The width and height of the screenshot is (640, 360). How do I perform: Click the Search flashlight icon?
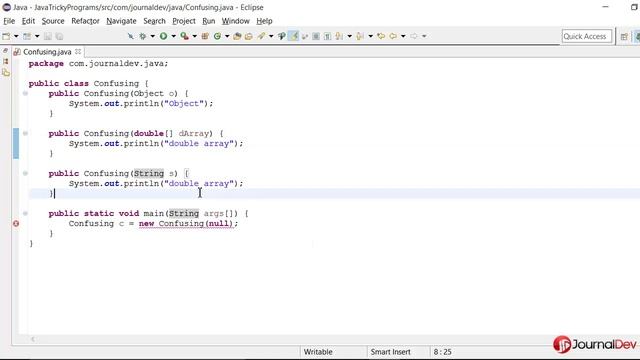[x=261, y=36]
